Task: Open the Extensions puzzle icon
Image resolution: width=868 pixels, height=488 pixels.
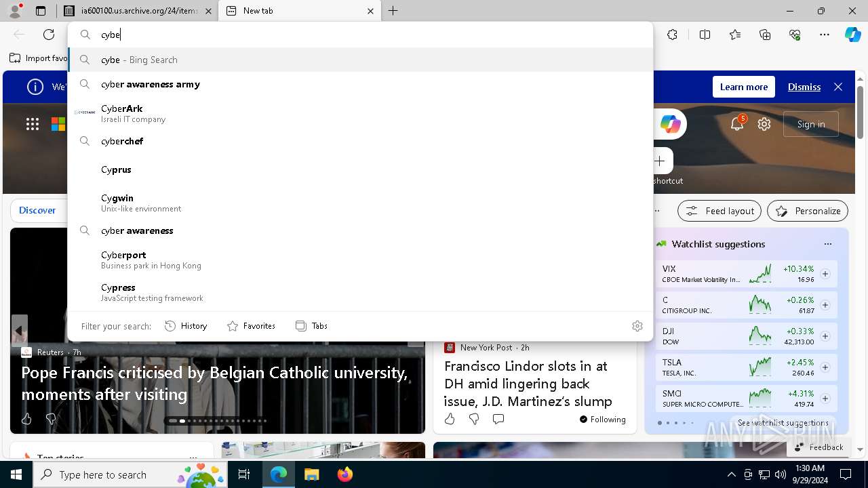Action: click(672, 35)
